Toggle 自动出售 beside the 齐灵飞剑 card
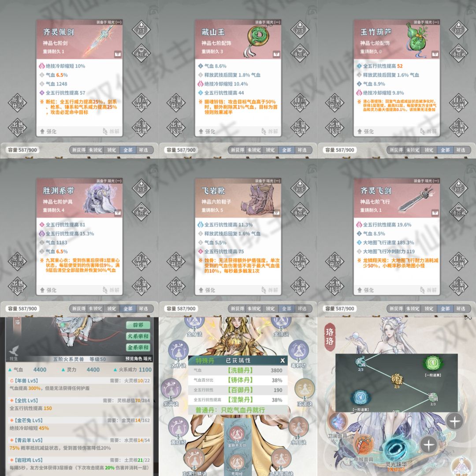Image resolution: width=476 pixels, height=476 pixels. tap(458, 261)
